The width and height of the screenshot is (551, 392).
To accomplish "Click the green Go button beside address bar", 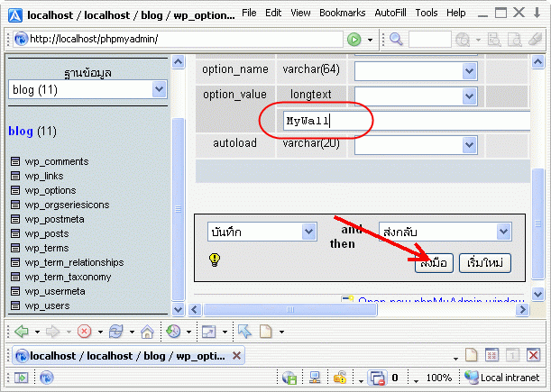I will point(354,40).
